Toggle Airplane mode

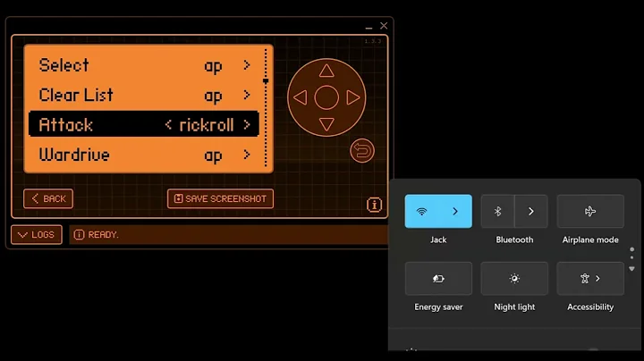point(590,211)
